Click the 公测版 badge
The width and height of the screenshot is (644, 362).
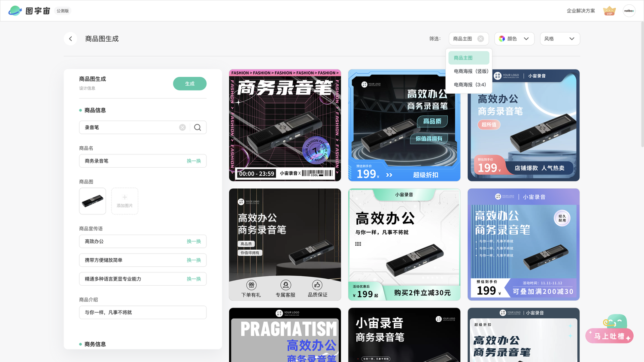[63, 11]
